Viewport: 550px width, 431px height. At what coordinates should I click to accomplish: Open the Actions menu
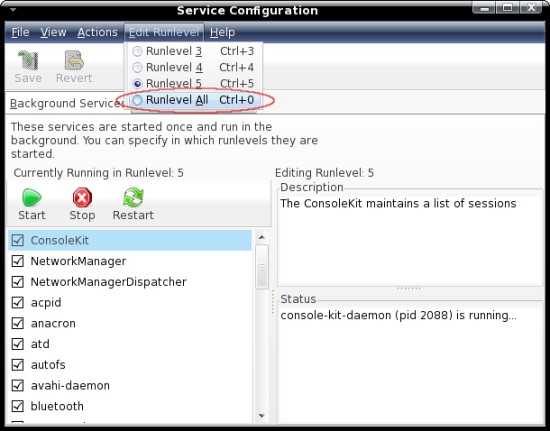pyautogui.click(x=97, y=32)
